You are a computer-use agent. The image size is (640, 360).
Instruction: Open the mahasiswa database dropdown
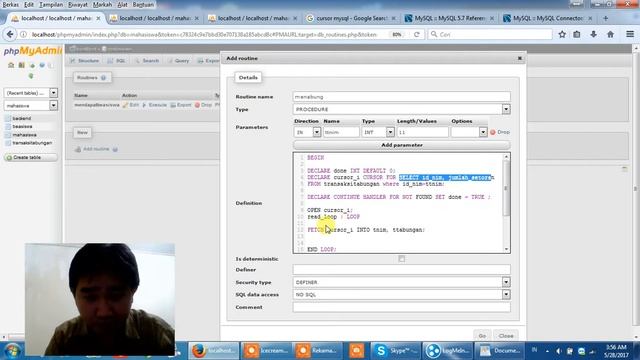(x=53, y=105)
